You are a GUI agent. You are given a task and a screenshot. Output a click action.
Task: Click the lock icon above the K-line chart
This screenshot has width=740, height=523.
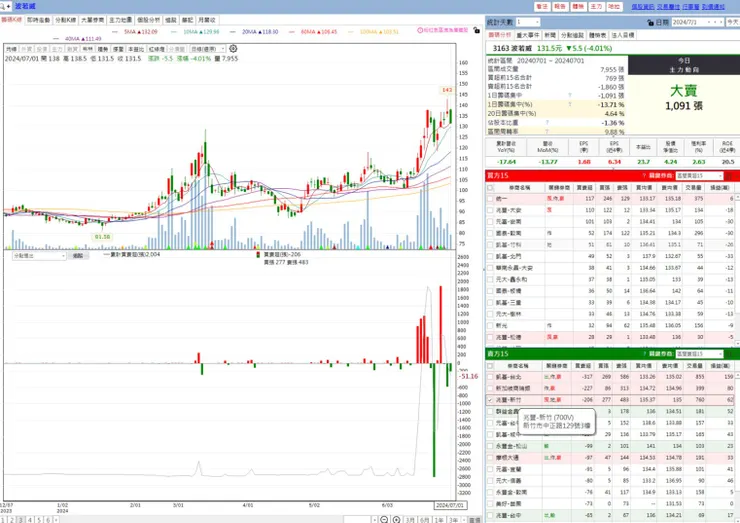[476, 30]
